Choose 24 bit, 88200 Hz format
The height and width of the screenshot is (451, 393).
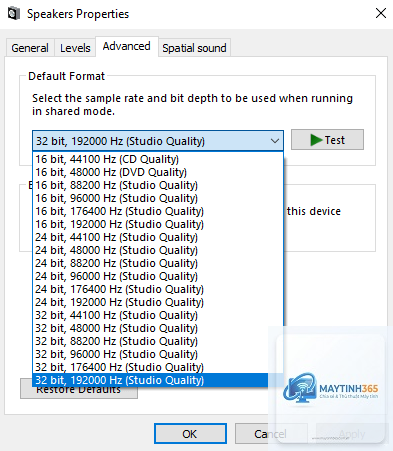pyautogui.click(x=158, y=263)
